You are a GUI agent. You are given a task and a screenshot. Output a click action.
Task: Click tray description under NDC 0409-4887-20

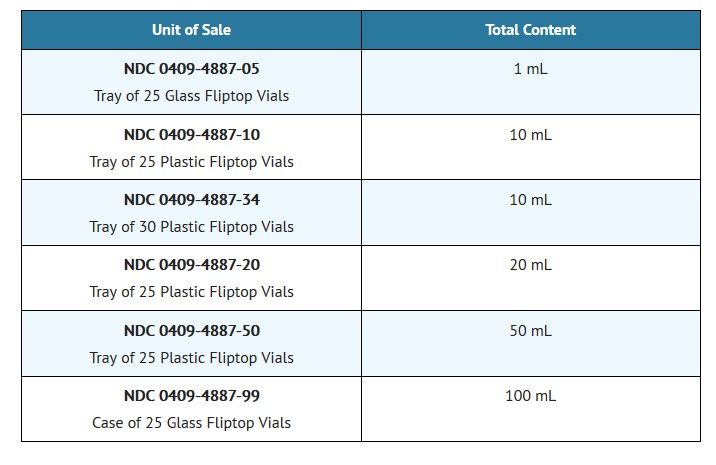pyautogui.click(x=191, y=292)
